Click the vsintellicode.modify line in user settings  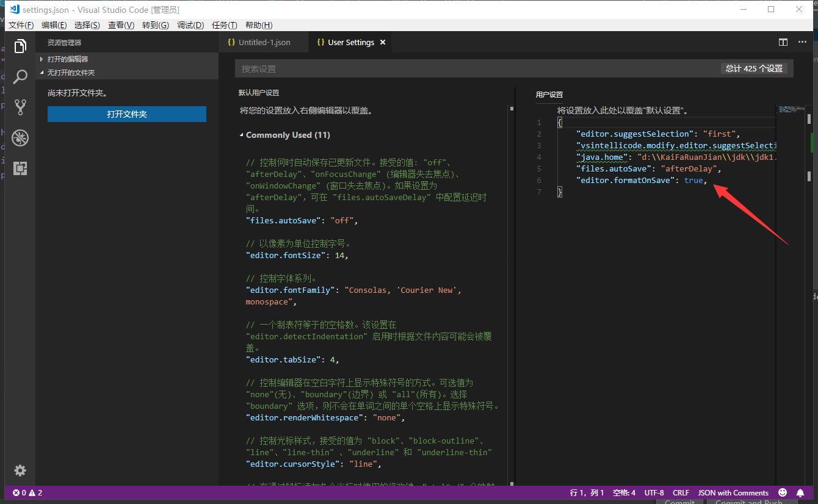pyautogui.click(x=676, y=145)
